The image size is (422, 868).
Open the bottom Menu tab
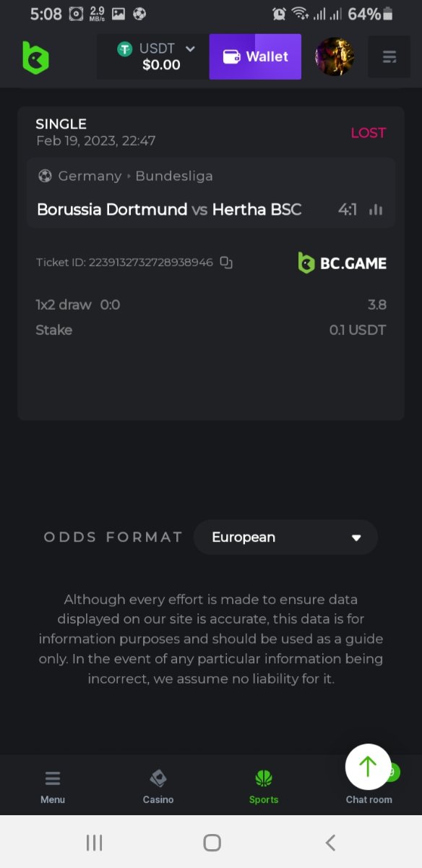click(53, 787)
